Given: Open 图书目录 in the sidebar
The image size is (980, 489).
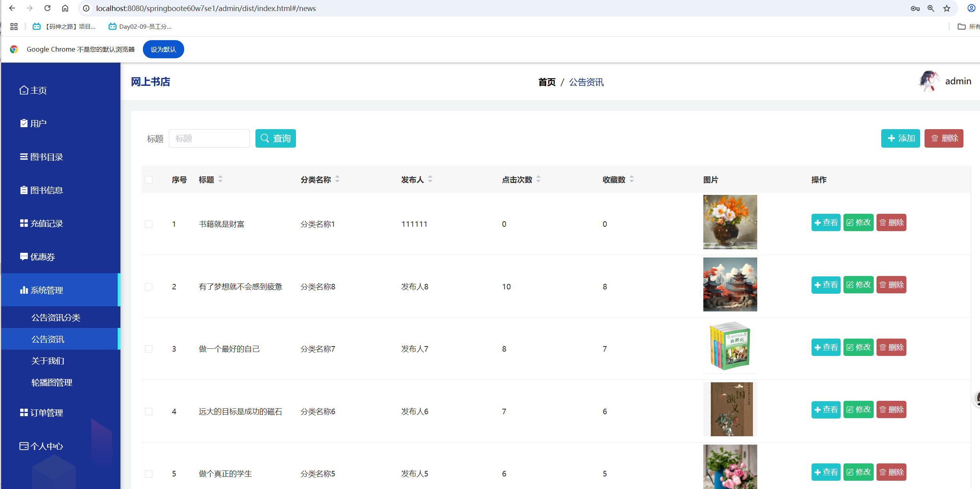Looking at the screenshot, I should 46,157.
